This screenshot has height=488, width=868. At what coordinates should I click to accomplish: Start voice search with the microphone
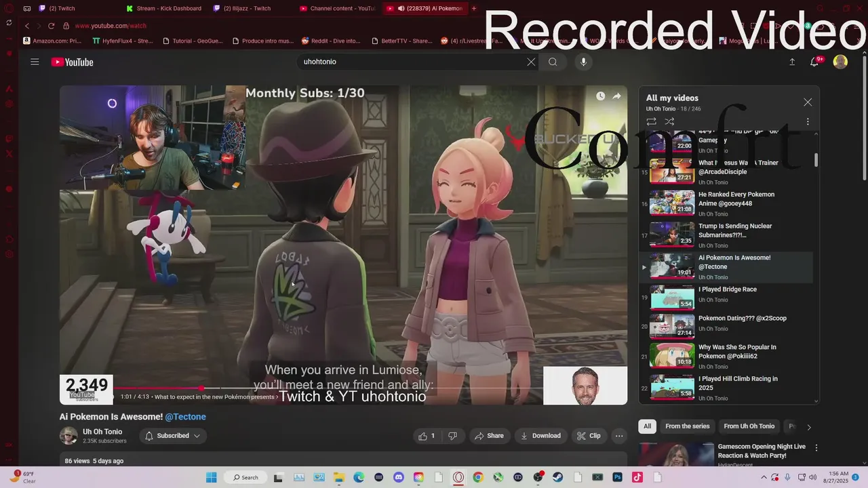(x=583, y=62)
